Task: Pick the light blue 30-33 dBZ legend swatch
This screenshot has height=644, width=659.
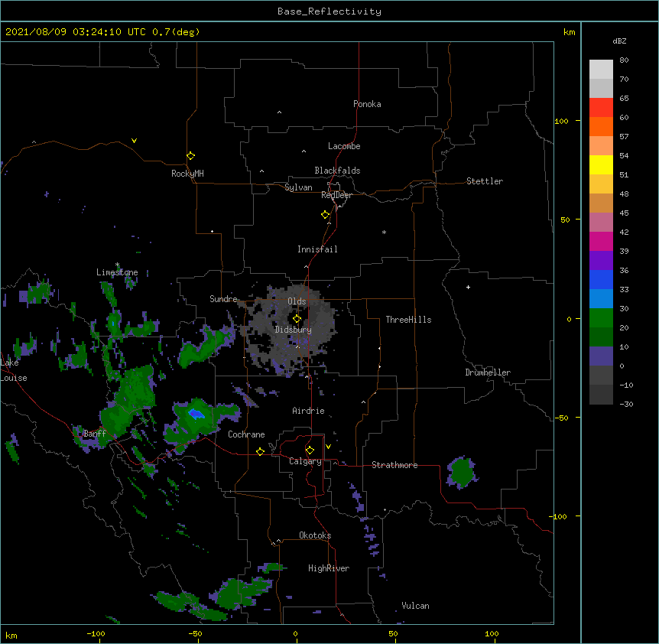Action: [601, 298]
